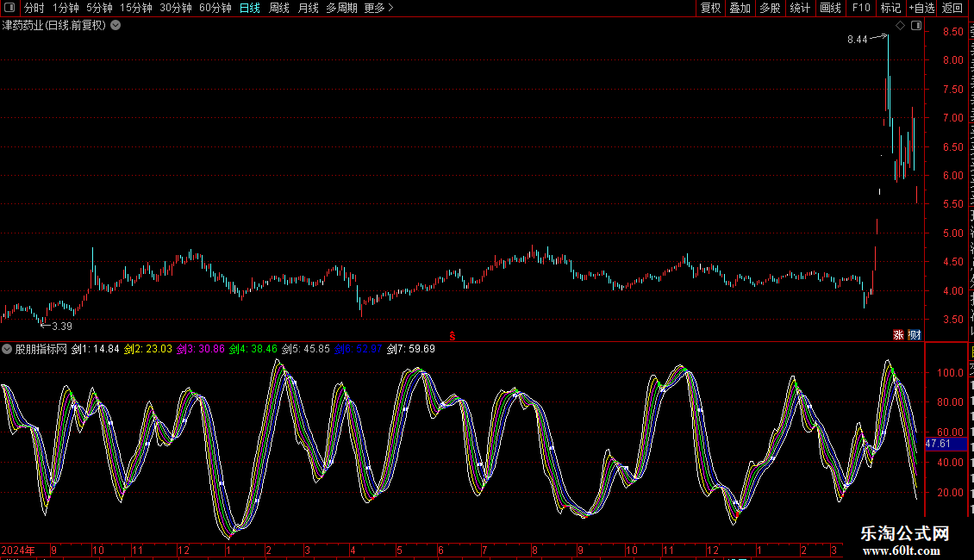Activate the 画线 drawing tools
The image size is (974, 560).
[831, 8]
